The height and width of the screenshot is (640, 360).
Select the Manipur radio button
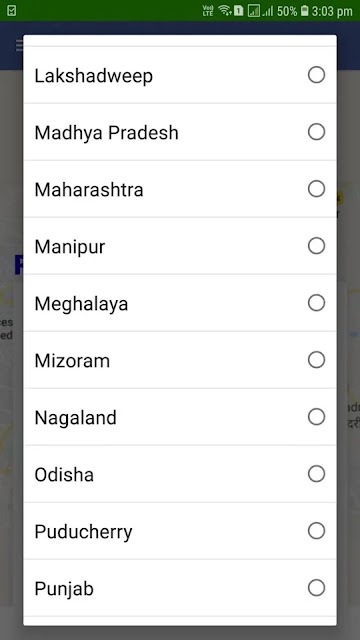coord(316,246)
